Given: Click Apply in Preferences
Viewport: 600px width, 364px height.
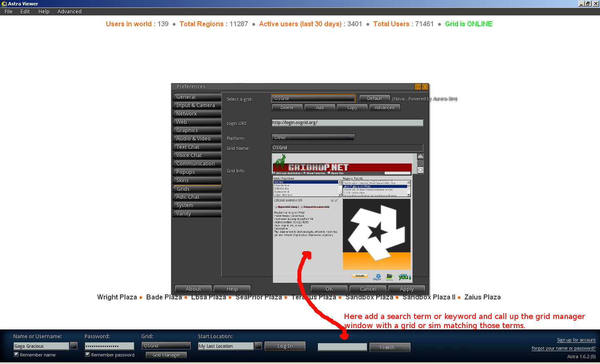Looking at the screenshot, I should [x=407, y=289].
